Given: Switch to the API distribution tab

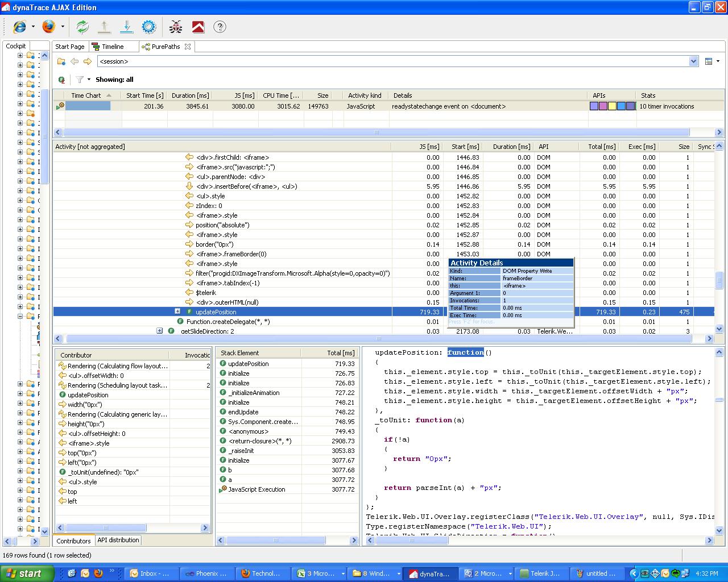Looking at the screenshot, I should [x=118, y=540].
